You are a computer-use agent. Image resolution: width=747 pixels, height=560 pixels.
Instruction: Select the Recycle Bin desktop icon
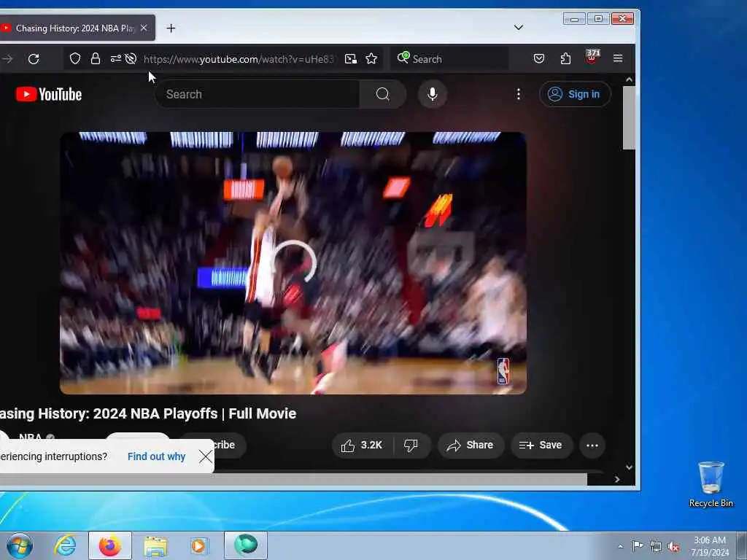711,484
